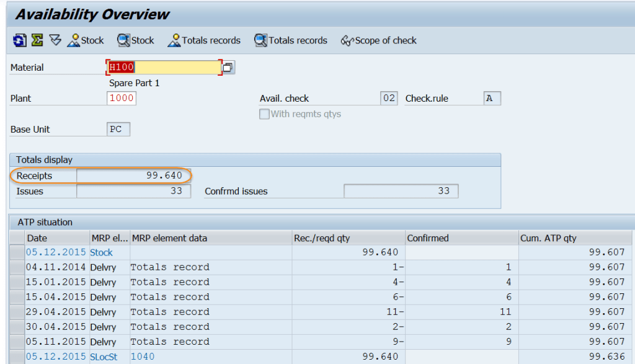
Task: Open the Check.rule value selector
Action: [492, 97]
